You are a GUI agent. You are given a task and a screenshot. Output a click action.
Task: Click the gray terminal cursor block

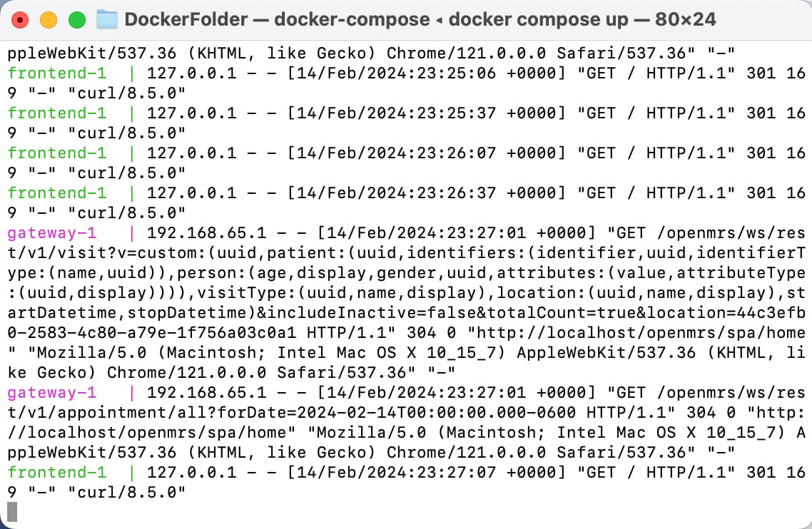12,512
